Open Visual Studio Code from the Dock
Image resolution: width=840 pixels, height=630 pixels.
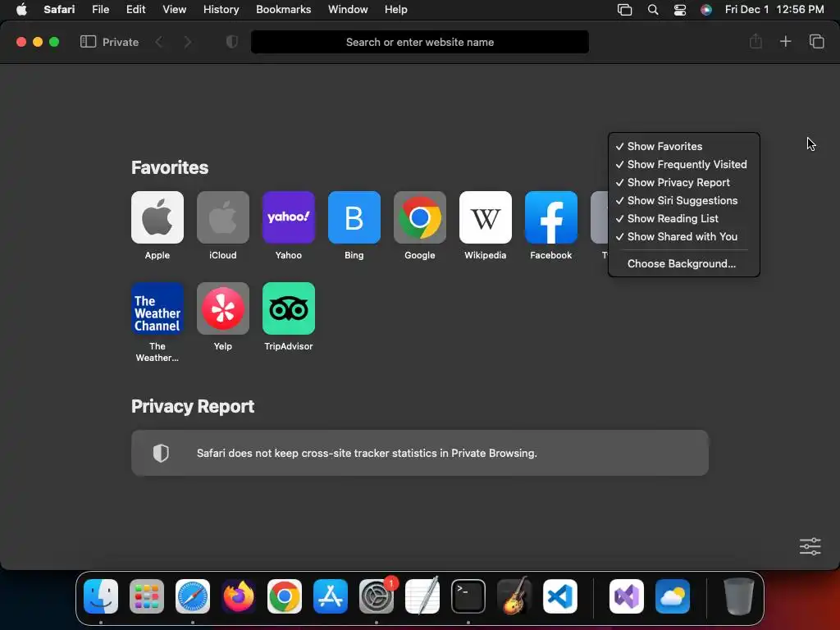560,596
